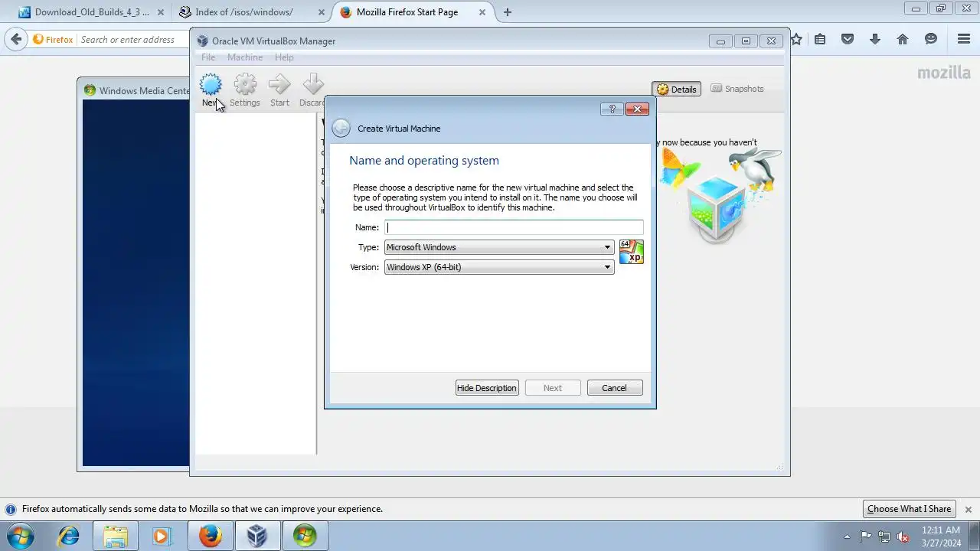The width and height of the screenshot is (980, 551).
Task: Open VirtualBox Settings gear icon
Action: click(245, 85)
